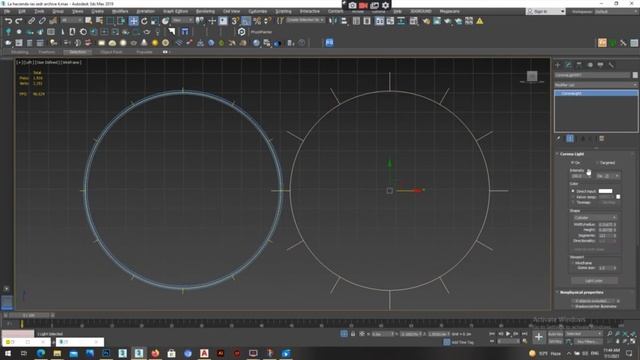Toggle the Auto Key button

(556, 334)
